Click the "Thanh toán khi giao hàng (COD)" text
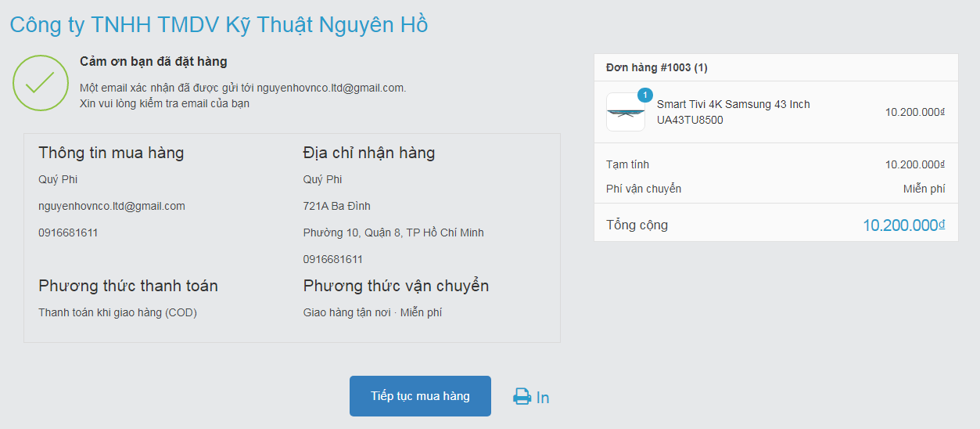 click(117, 312)
